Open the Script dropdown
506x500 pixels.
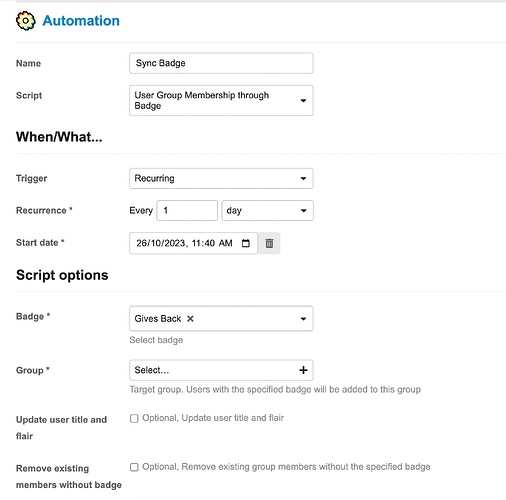[x=221, y=100]
